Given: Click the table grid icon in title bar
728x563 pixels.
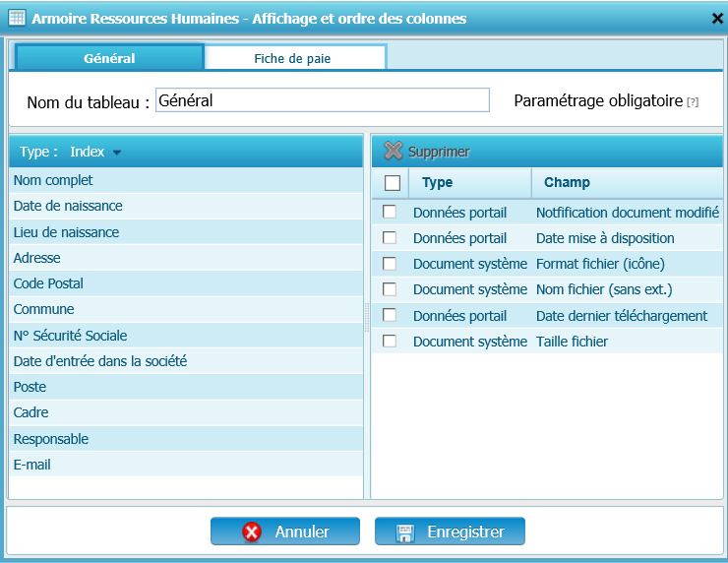Looking at the screenshot, I should click(x=17, y=18).
